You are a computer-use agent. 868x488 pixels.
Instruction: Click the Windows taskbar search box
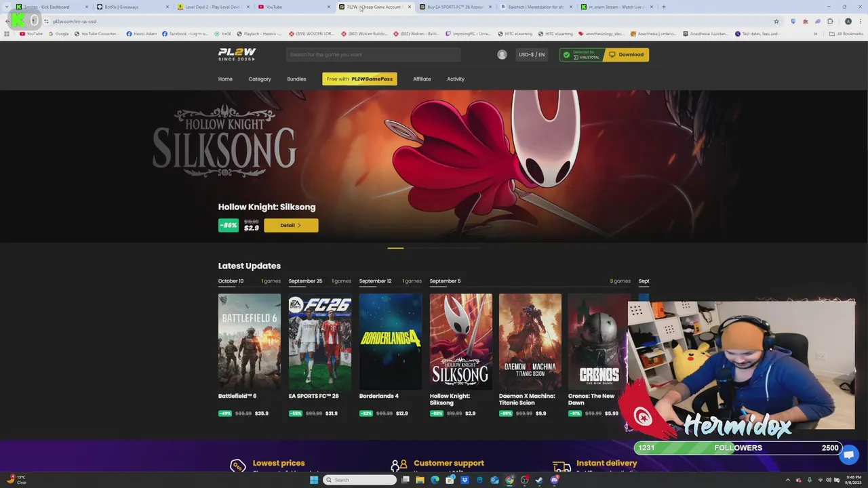point(359,480)
